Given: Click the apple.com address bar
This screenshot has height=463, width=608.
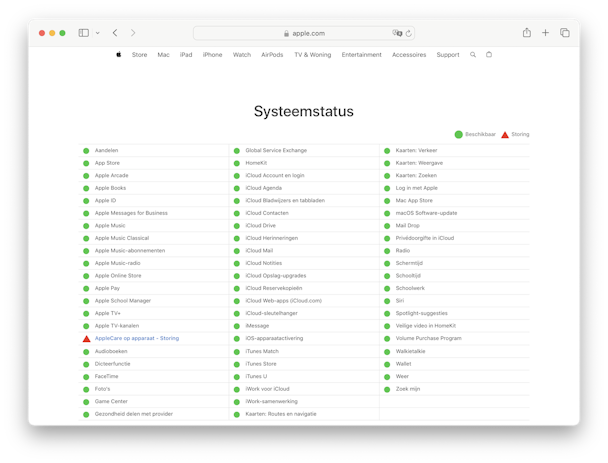Looking at the screenshot, I should (304, 33).
